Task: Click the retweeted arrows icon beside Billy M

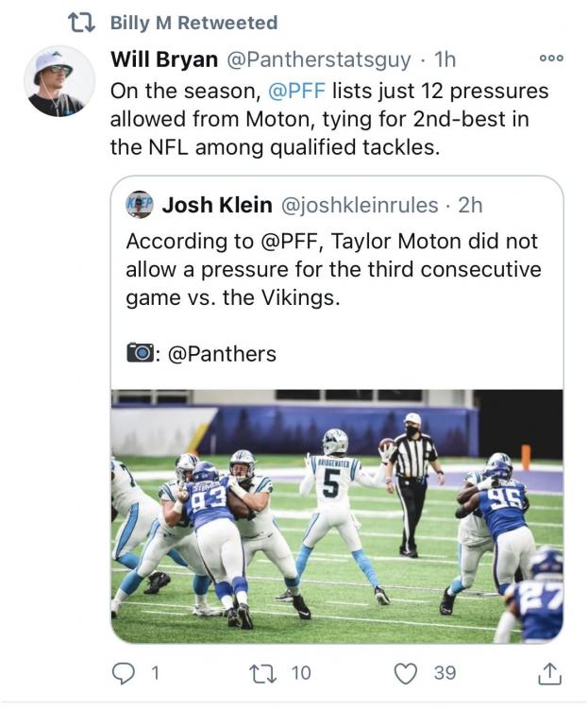Action: [81, 23]
